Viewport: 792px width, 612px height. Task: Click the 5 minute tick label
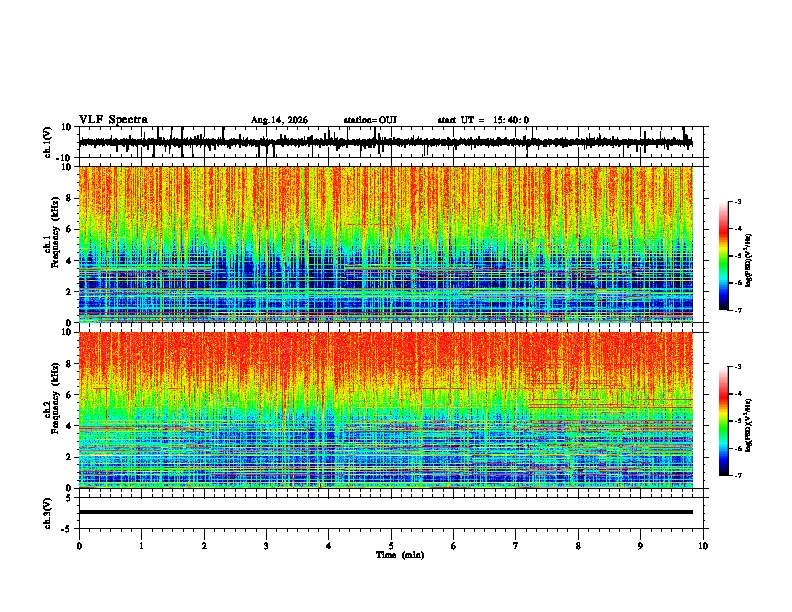[x=391, y=546]
